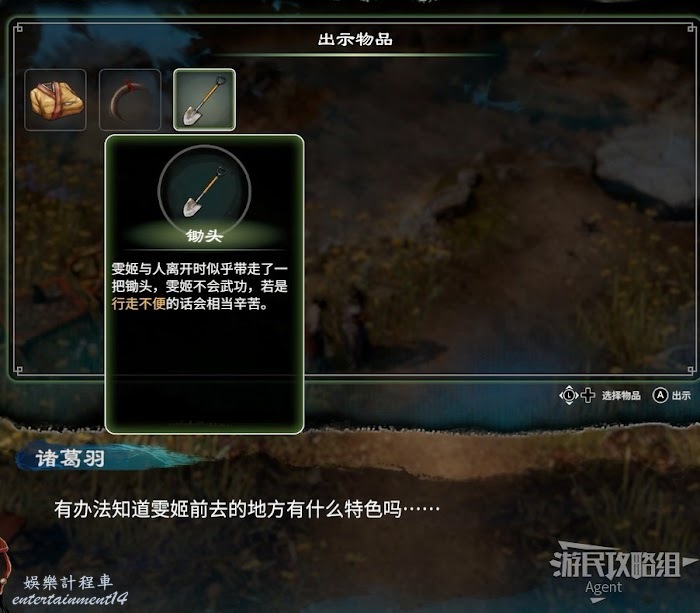This screenshot has width=700, height=613.
Task: Click the 出示 confirm label
Action: pos(681,395)
